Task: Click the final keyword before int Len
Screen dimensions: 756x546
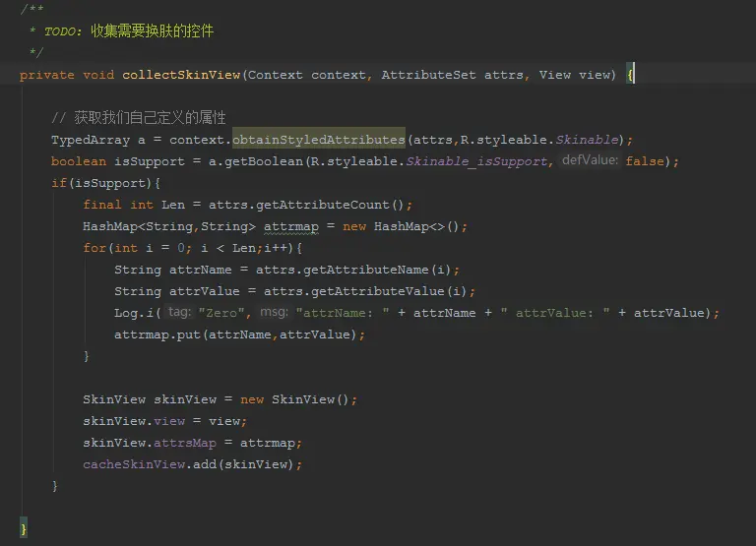Action: pyautogui.click(x=102, y=205)
